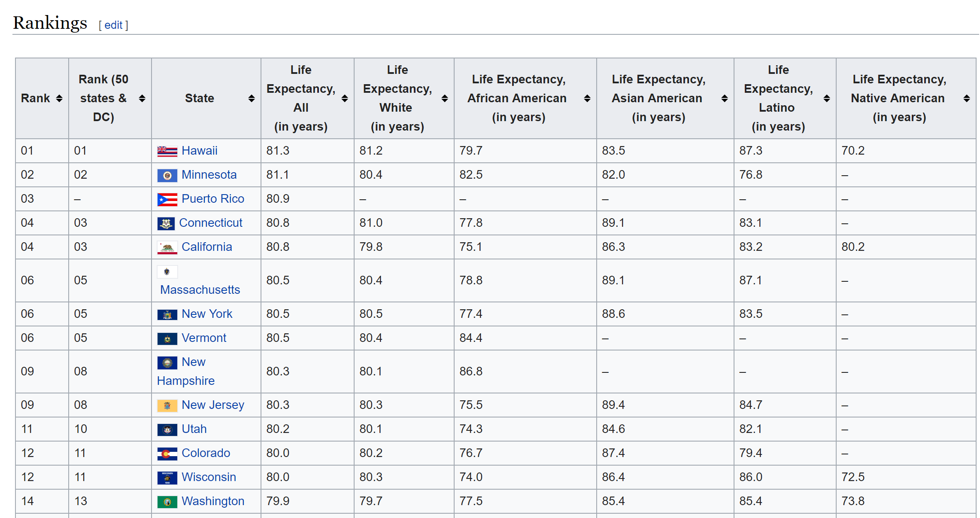980x518 pixels.
Task: Click the Hawaii state flag icon
Action: 167,151
